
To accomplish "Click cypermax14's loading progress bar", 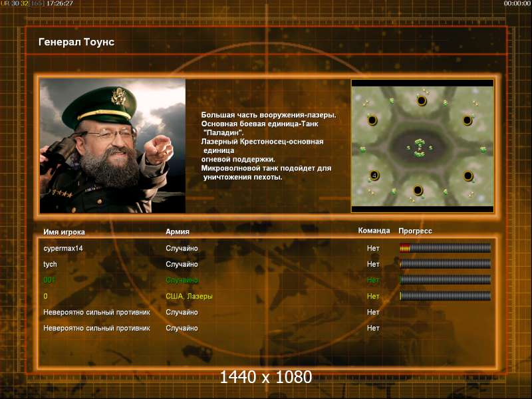I will [x=445, y=248].
